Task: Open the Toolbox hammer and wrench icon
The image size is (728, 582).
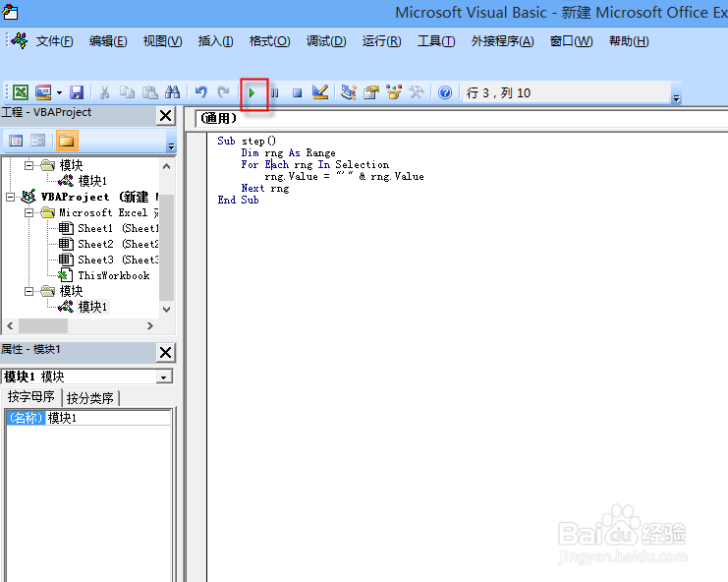Action: coord(417,92)
